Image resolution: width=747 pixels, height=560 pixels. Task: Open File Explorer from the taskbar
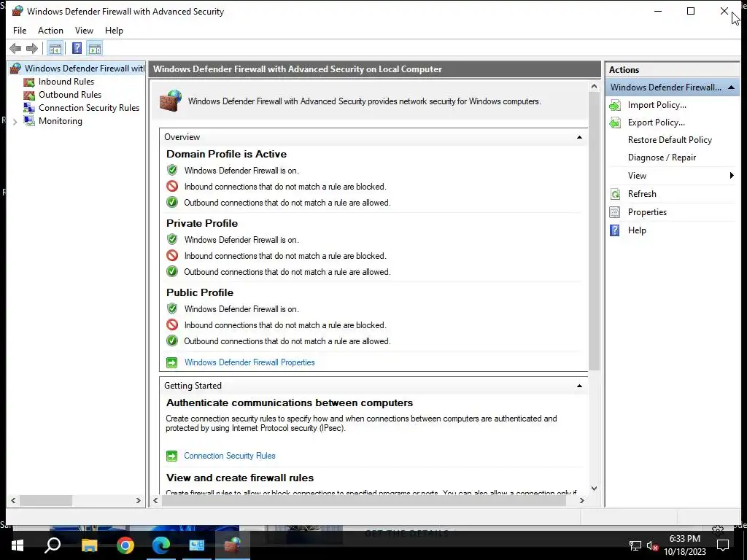click(x=89, y=545)
